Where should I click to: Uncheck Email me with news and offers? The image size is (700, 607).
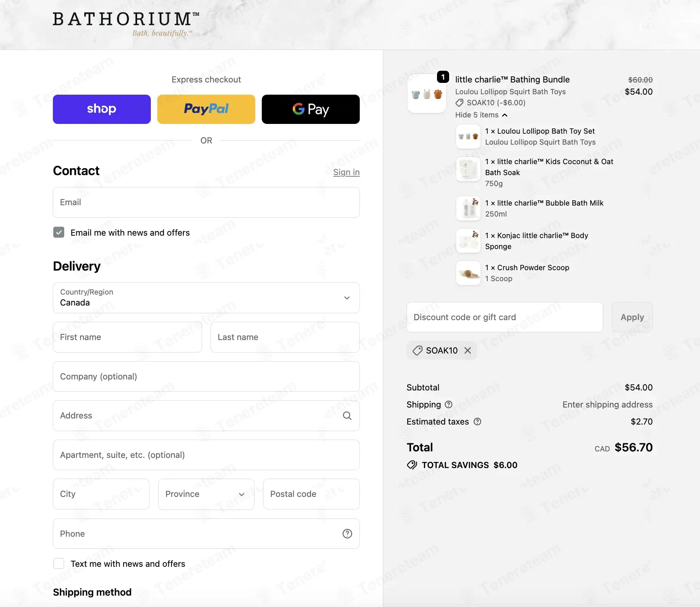coord(59,232)
